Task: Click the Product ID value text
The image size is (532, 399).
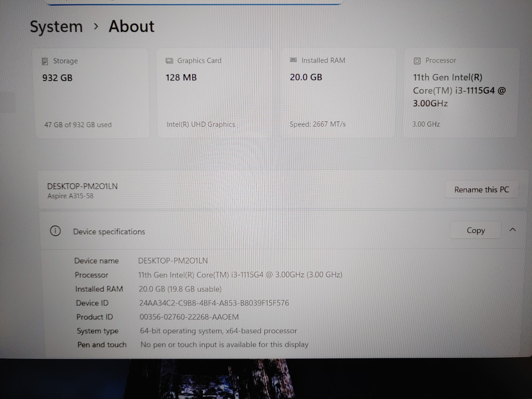Action: 189,317
